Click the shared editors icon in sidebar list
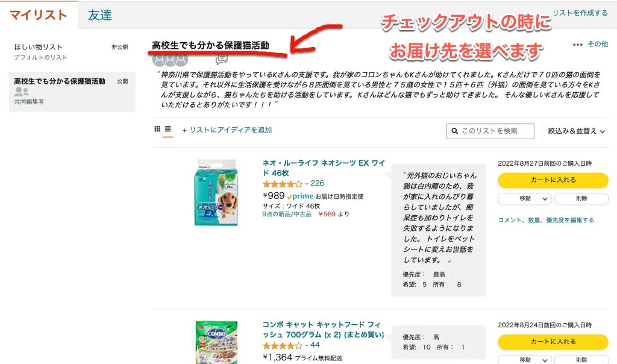Image resolution: width=617 pixels, height=364 pixels. [x=21, y=92]
